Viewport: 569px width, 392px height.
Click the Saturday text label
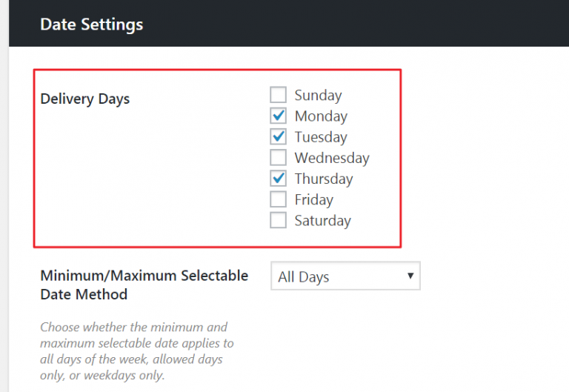click(x=322, y=220)
